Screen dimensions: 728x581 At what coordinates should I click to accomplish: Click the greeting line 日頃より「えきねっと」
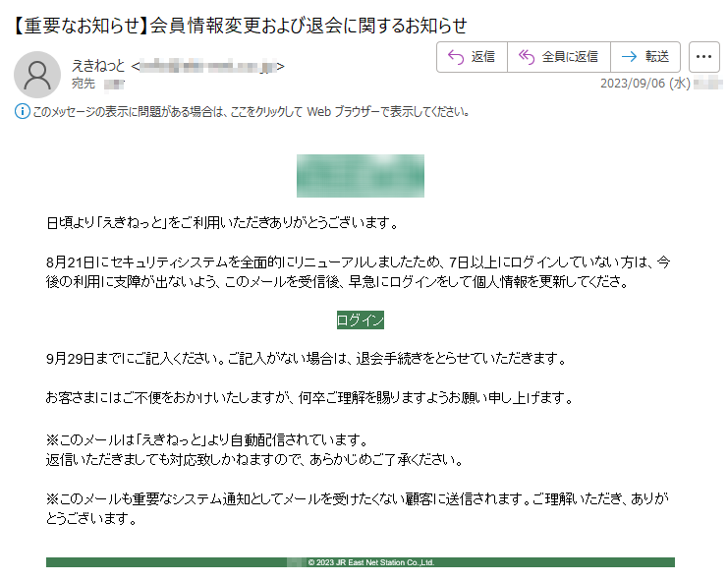tap(222, 223)
